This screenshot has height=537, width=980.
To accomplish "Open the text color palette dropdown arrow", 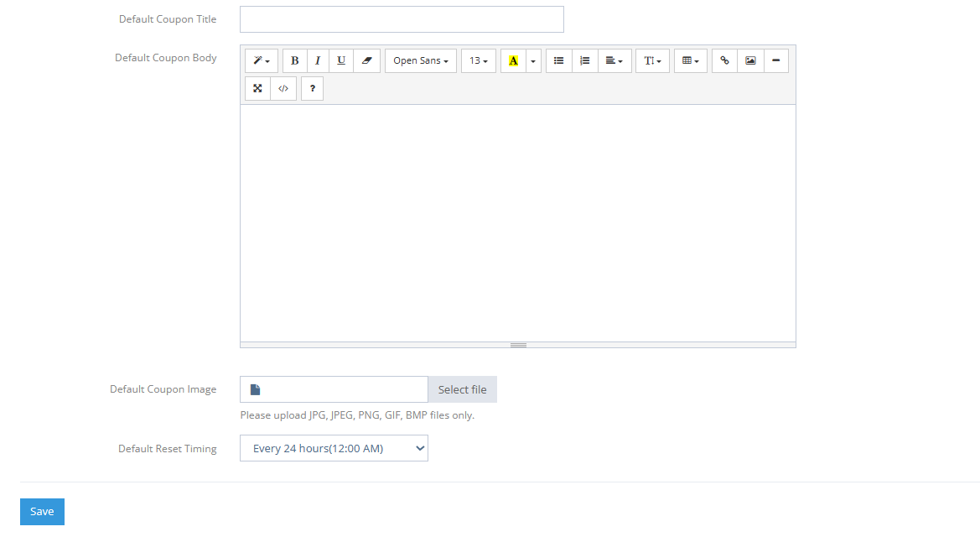I will (533, 60).
